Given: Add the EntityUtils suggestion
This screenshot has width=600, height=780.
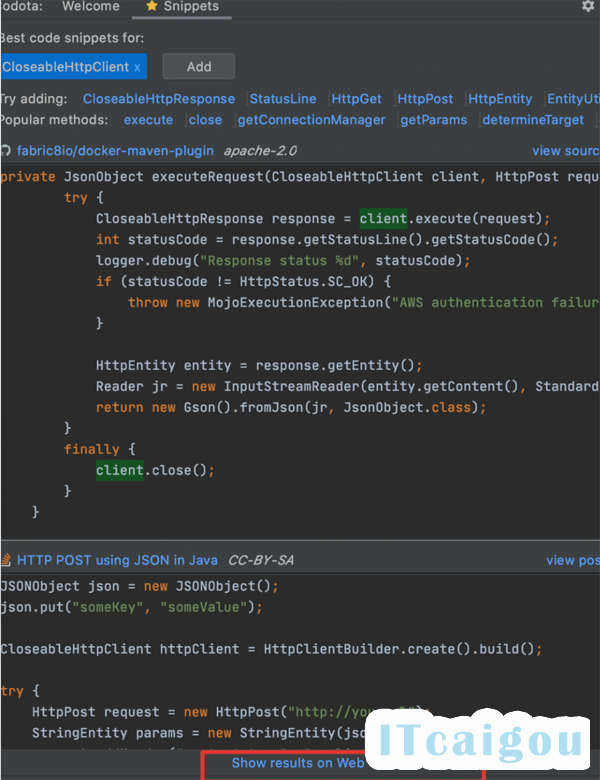Looking at the screenshot, I should pos(573,99).
